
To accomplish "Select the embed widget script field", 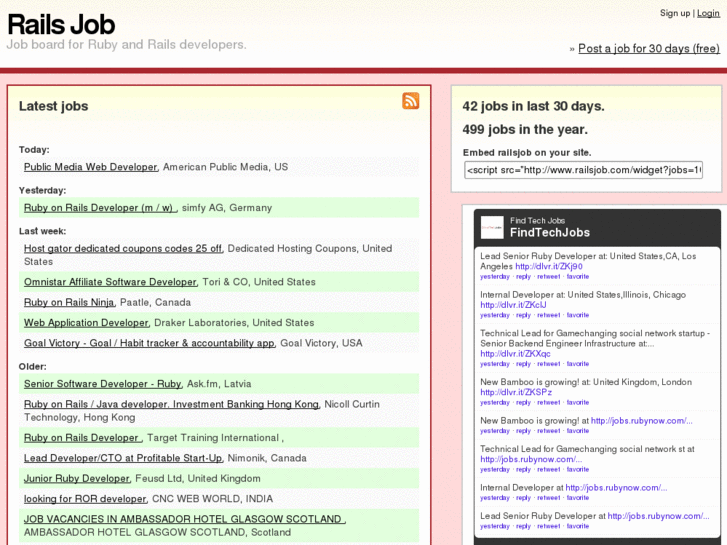I will [583, 170].
